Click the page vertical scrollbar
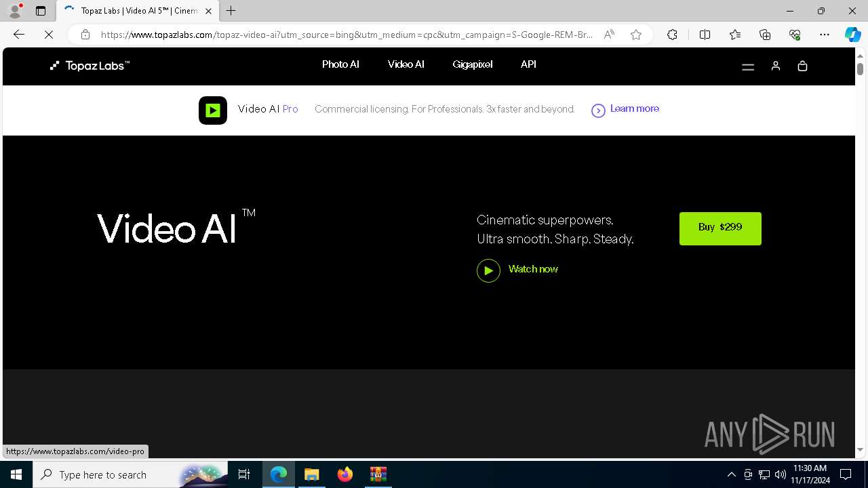This screenshot has height=488, width=868. pyautogui.click(x=860, y=68)
